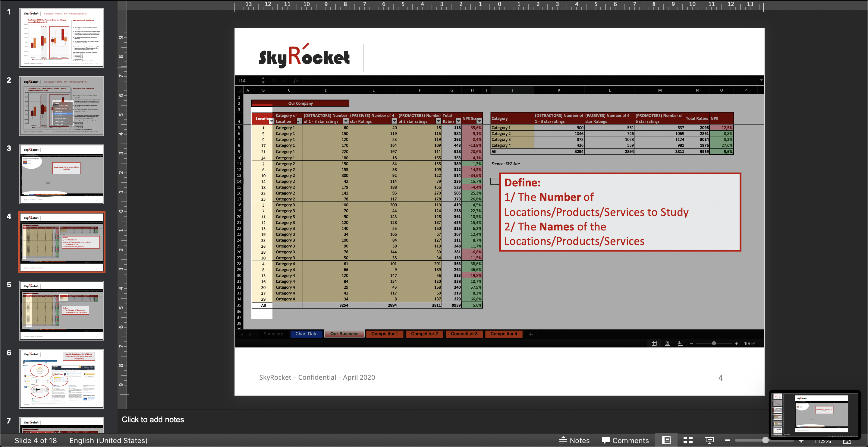Click add-sheet plus icon beside Competitor 4
Image resolution: width=868 pixels, height=447 pixels.
[531, 334]
